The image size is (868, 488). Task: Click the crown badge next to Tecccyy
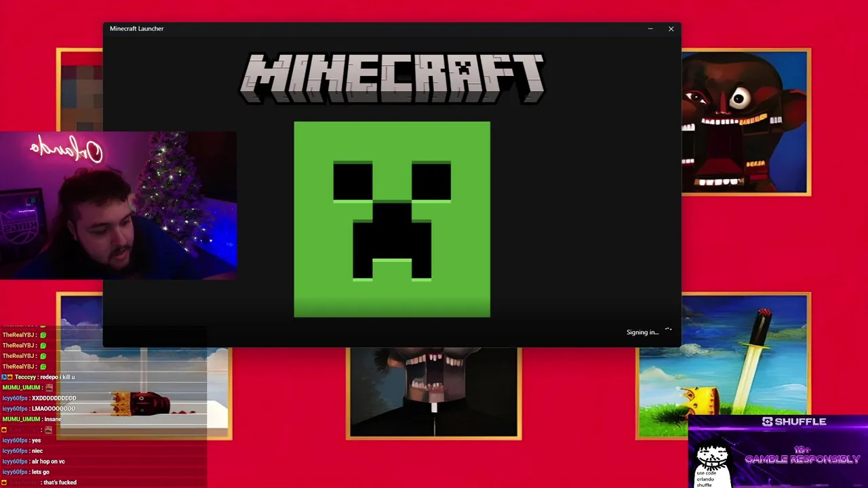click(11, 377)
